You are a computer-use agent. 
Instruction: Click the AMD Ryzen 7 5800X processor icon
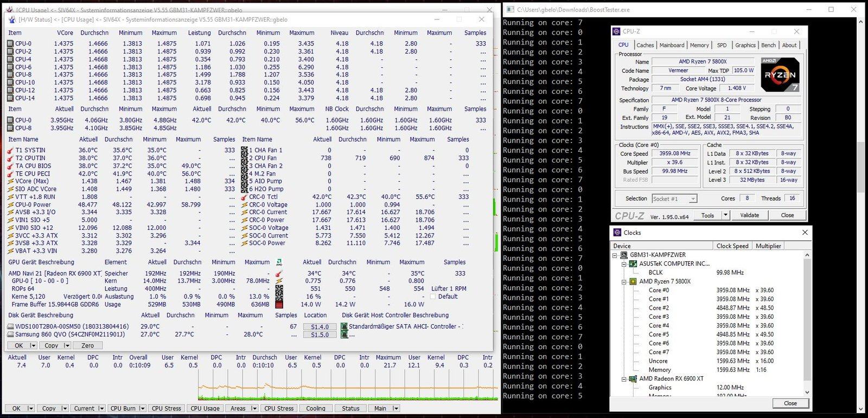633,281
